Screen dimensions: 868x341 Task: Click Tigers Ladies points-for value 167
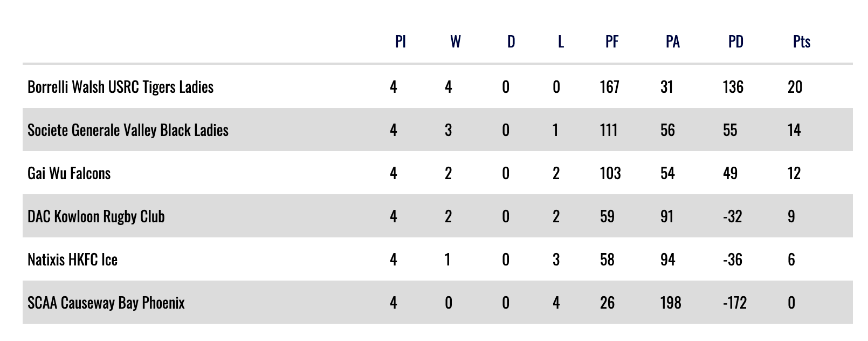click(x=609, y=87)
